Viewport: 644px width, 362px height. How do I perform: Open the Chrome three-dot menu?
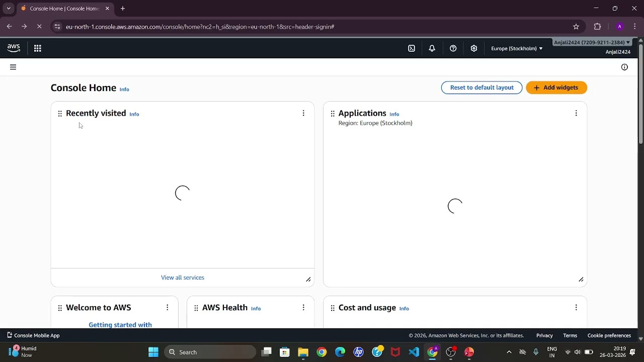click(x=636, y=27)
